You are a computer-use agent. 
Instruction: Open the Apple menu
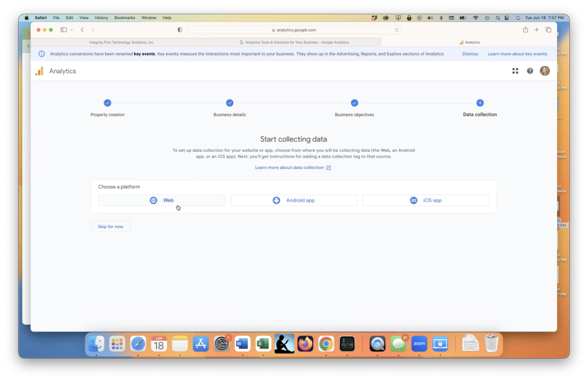[x=27, y=18]
